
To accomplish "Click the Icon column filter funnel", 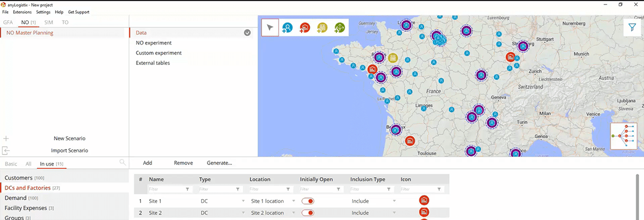I will 439,190.
